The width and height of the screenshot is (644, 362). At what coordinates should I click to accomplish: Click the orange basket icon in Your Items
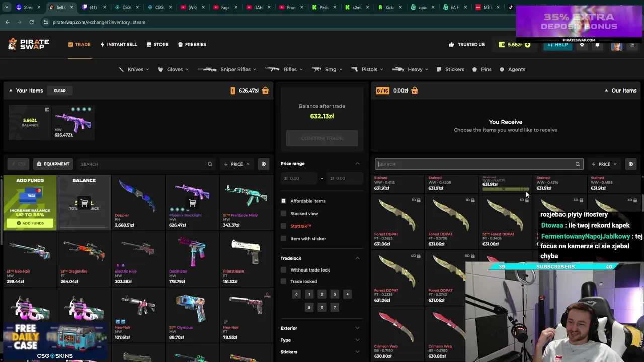tap(265, 90)
